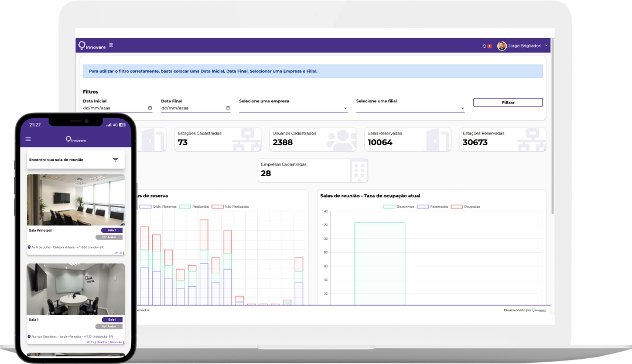Open the 'Selecione uma filial' dropdown
Screen dimensions: 632x364
[411, 108]
